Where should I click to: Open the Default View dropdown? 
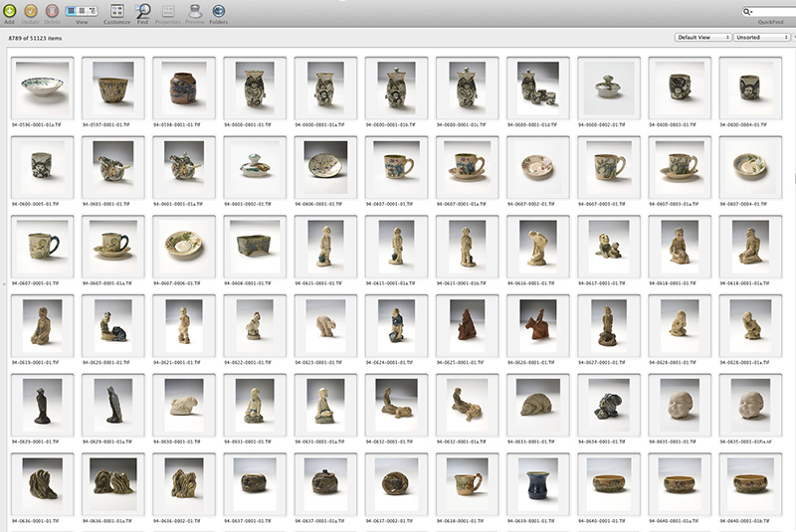tap(702, 37)
